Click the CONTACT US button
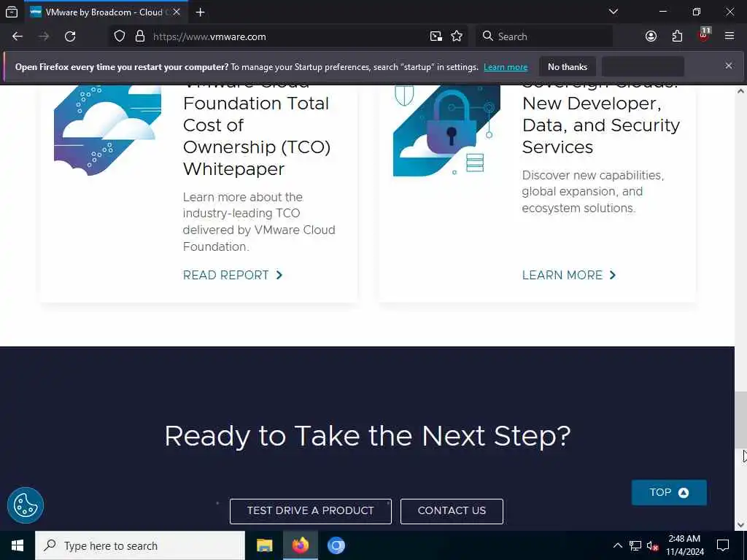This screenshot has height=560, width=747. 452,511
